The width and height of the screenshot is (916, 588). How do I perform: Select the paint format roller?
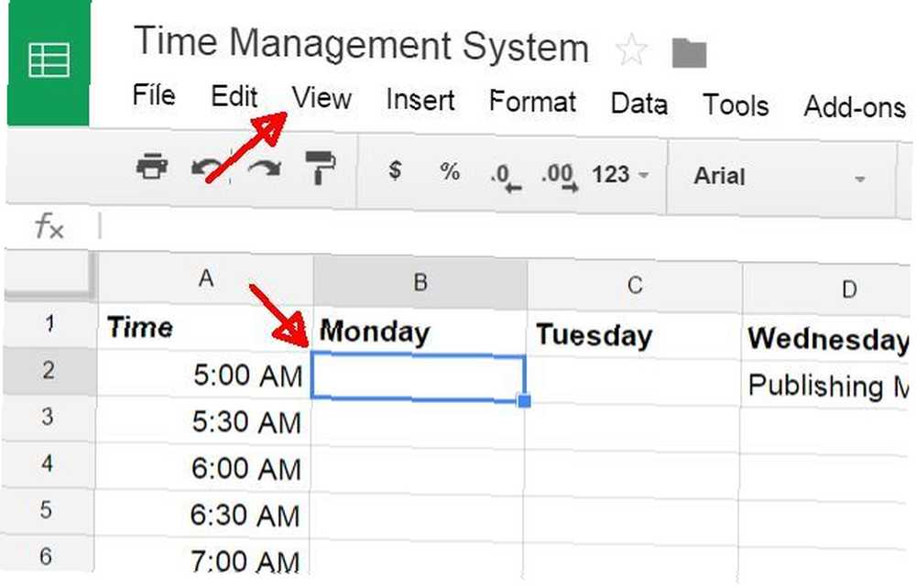click(x=320, y=168)
